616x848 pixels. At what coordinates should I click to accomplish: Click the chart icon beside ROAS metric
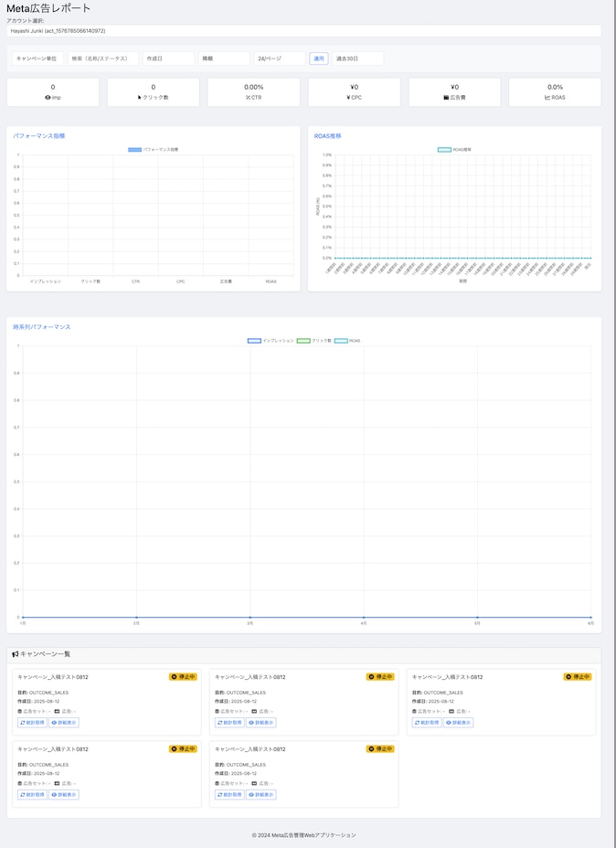547,98
